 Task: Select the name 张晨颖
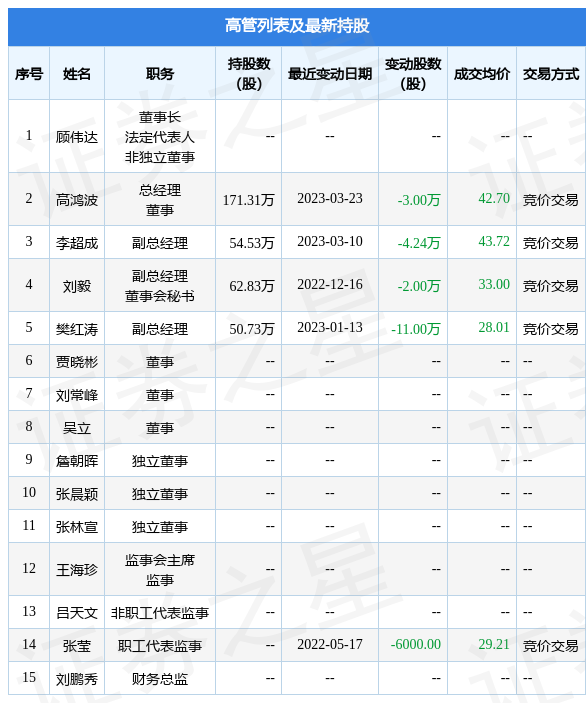(77, 494)
